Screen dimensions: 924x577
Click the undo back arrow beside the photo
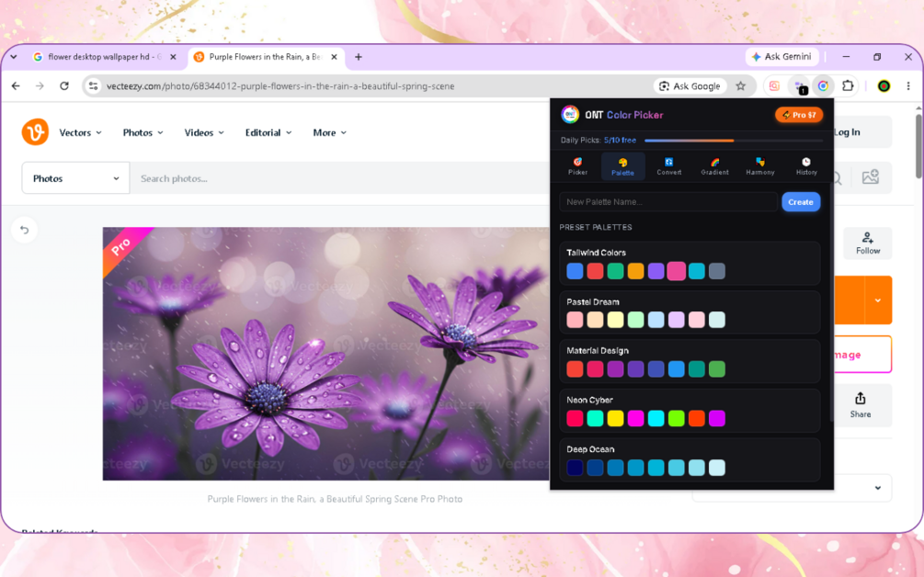[x=24, y=230]
